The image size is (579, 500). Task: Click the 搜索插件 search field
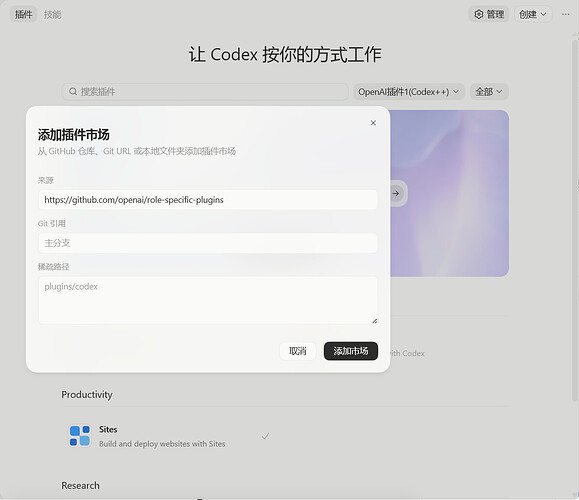[x=205, y=92]
